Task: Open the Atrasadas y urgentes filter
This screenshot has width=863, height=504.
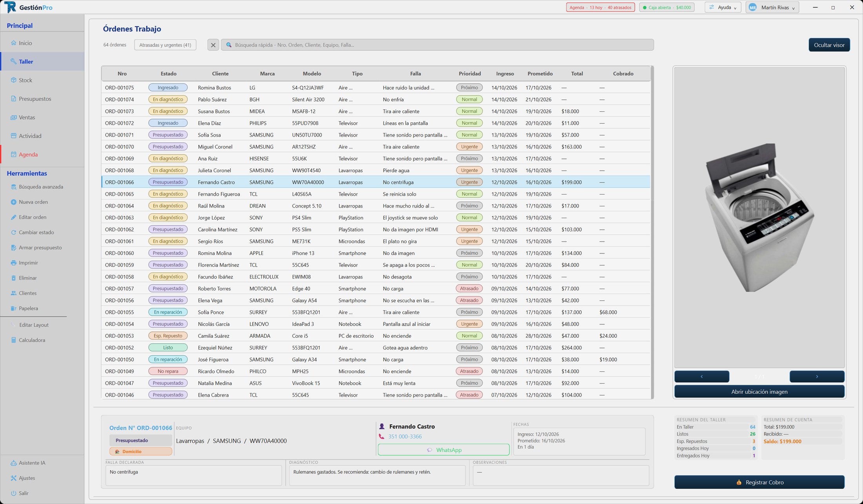Action: pyautogui.click(x=165, y=45)
